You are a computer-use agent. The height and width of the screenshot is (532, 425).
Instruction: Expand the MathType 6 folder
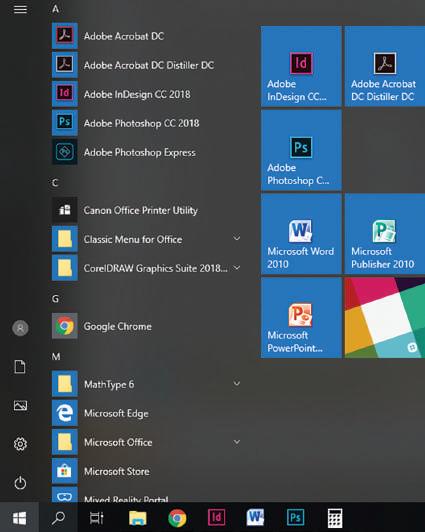coord(146,384)
